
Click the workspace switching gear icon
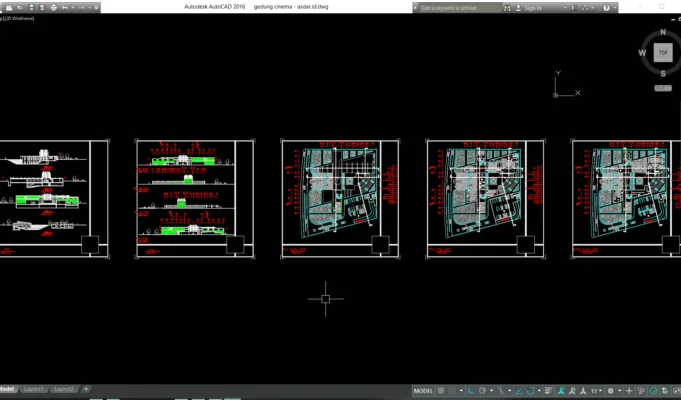[610, 391]
